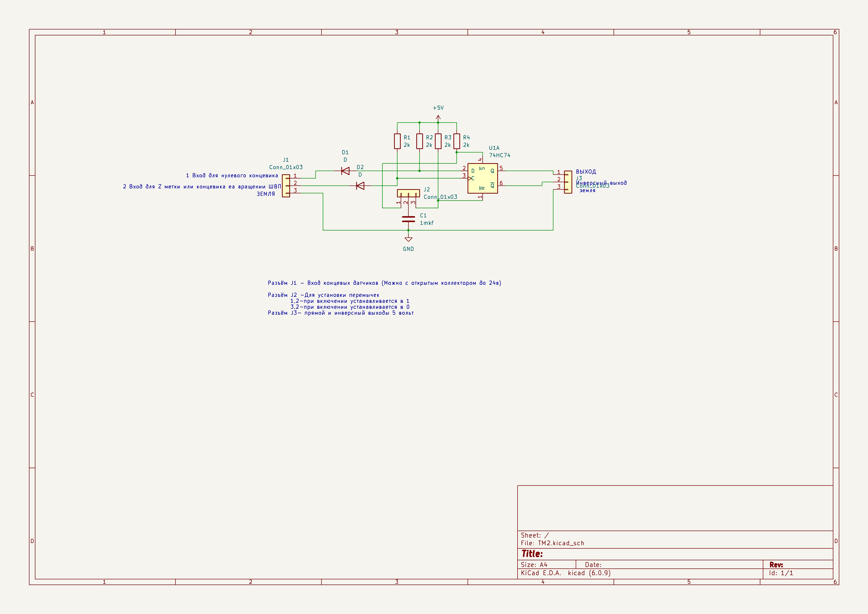868x614 pixels.
Task: Select diode D1 symbol
Action: point(345,171)
